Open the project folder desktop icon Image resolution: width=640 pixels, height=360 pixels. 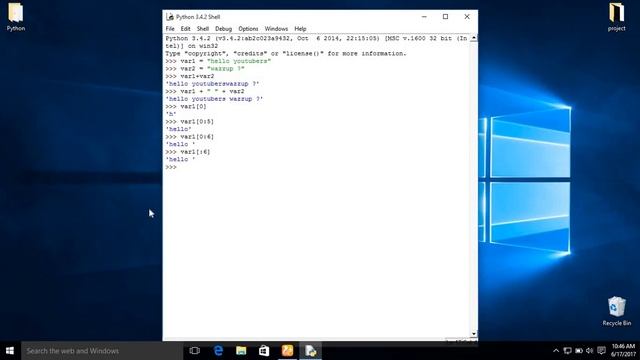coord(616,17)
